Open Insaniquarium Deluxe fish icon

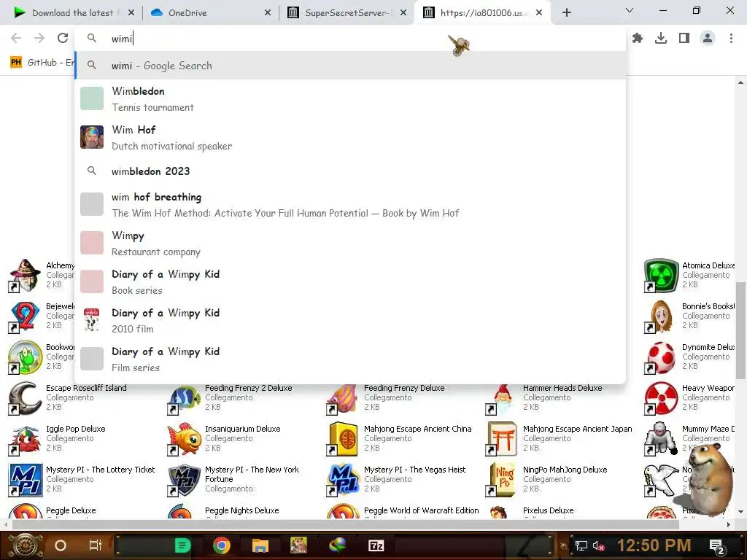(184, 439)
